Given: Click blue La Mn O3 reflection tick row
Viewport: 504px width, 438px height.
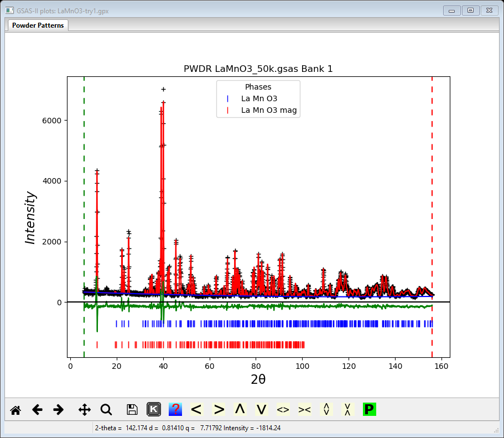Looking at the screenshot, I should coord(274,324).
